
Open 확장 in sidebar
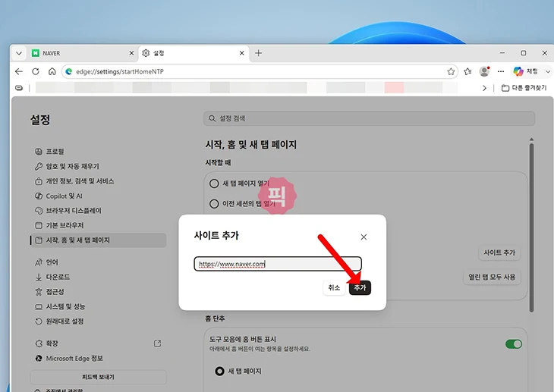pos(98,343)
